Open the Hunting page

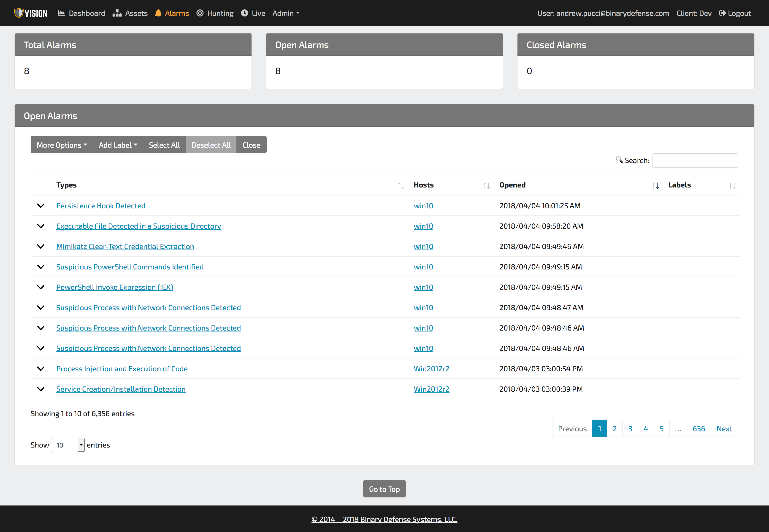coord(215,13)
